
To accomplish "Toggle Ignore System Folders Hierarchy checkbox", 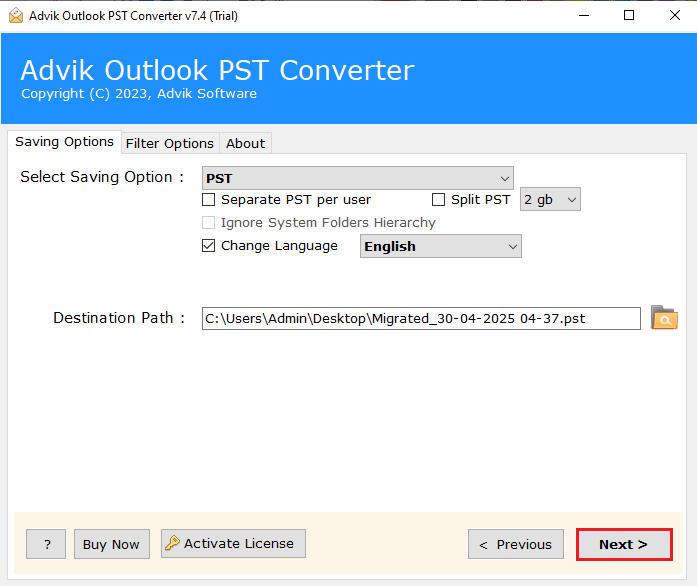I will coord(208,222).
